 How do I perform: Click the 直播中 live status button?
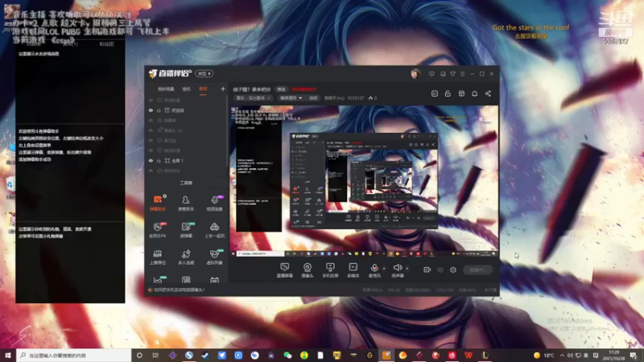[x=477, y=269]
